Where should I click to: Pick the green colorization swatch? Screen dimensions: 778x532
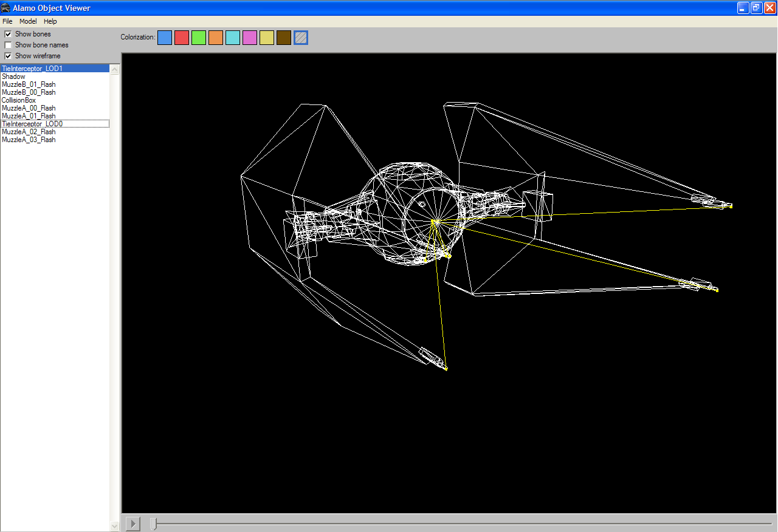[x=198, y=38]
